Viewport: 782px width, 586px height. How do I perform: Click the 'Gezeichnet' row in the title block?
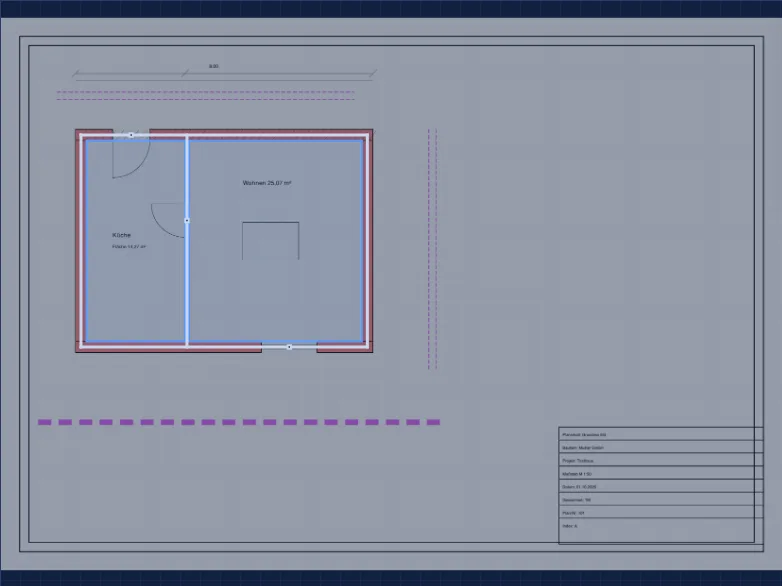pyautogui.click(x=660, y=499)
